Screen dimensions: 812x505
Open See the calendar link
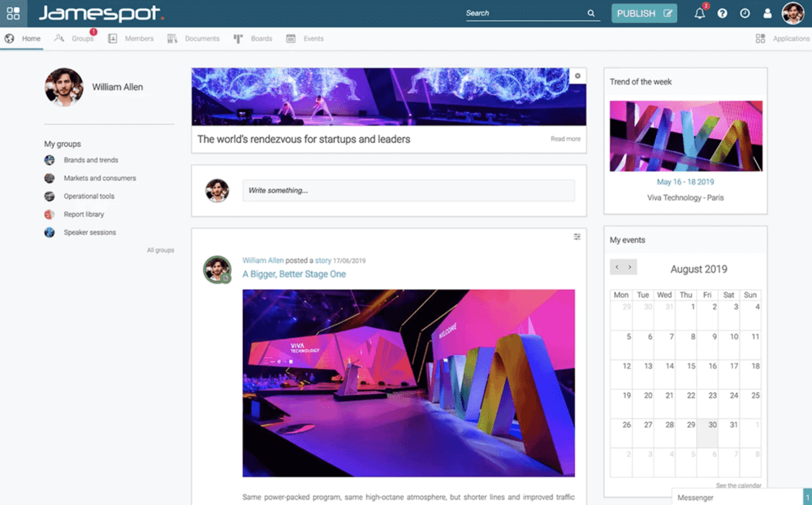(738, 486)
